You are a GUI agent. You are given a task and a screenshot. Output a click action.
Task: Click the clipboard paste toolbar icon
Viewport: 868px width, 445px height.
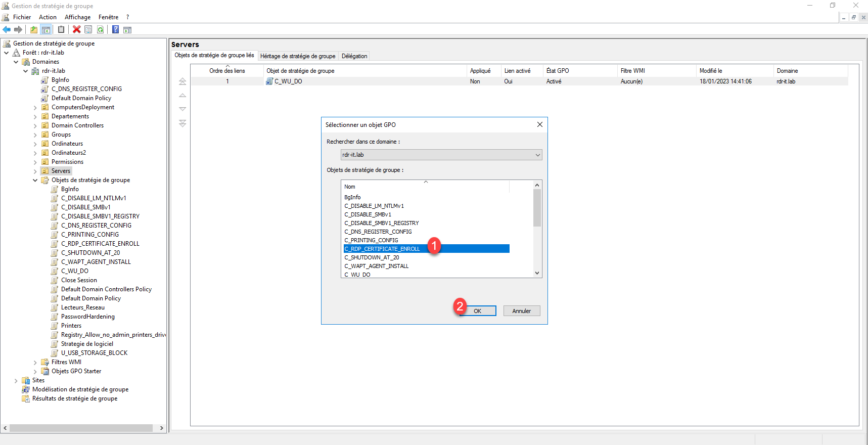click(61, 30)
